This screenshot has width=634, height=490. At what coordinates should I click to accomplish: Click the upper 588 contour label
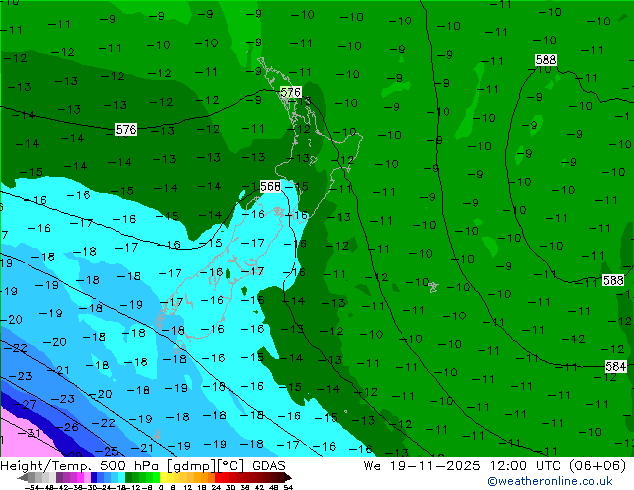tap(546, 60)
